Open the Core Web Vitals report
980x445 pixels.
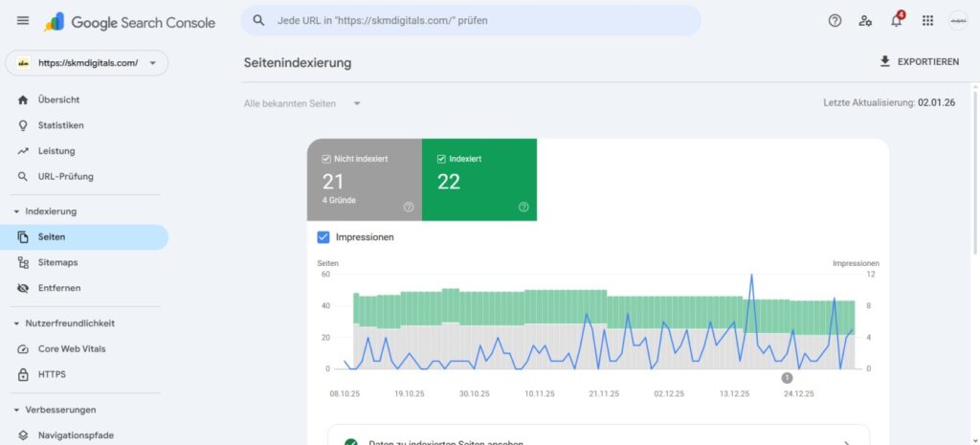[84, 349]
